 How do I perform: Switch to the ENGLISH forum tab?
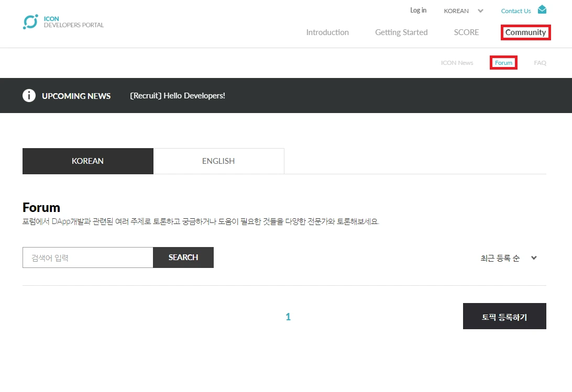218,161
